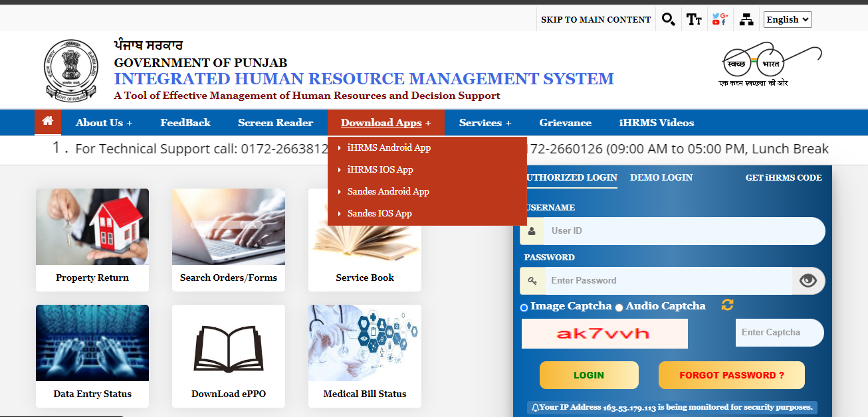Show password using the eye icon

808,281
